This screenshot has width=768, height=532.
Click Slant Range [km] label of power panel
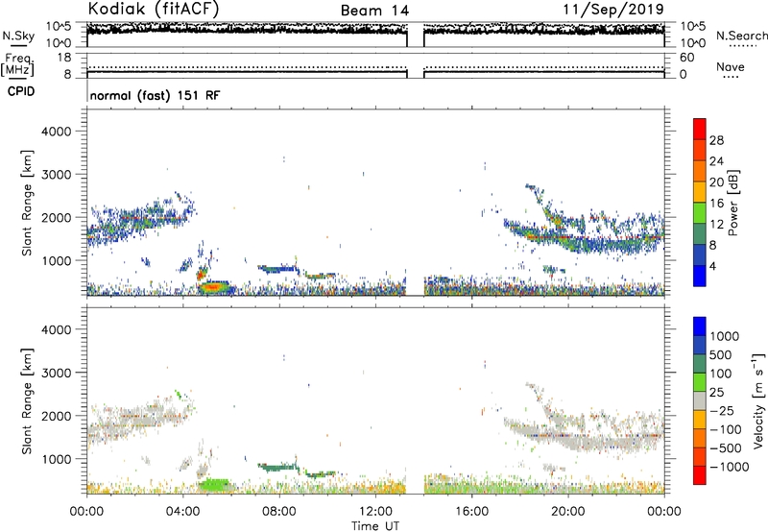point(27,203)
